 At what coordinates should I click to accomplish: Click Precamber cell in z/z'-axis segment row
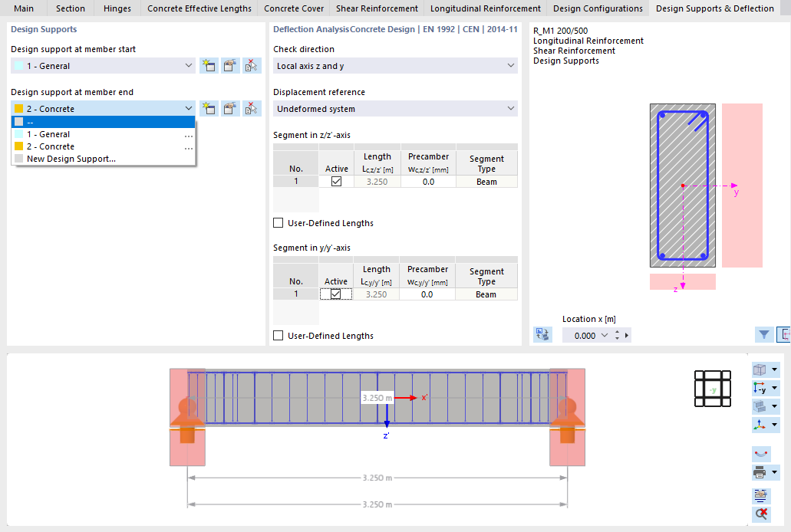tap(428, 182)
